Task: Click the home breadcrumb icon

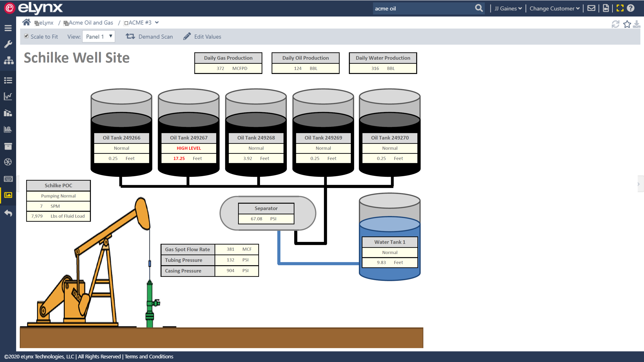Action: pyautogui.click(x=26, y=23)
